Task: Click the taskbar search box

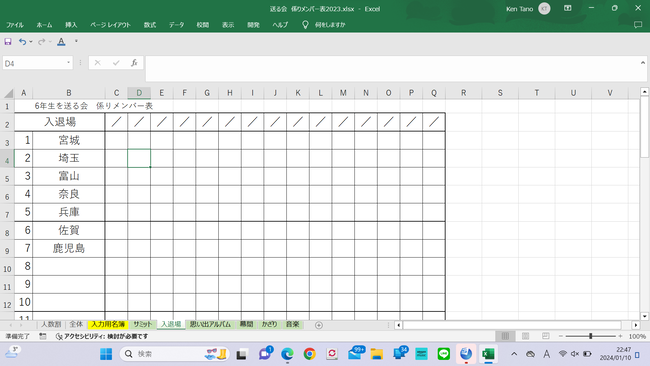Action: 174,354
